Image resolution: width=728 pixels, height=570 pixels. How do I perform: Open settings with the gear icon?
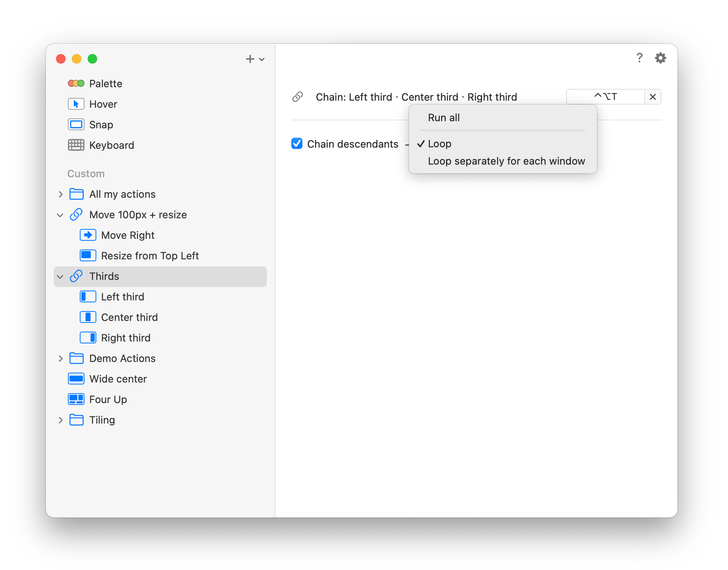pos(660,58)
